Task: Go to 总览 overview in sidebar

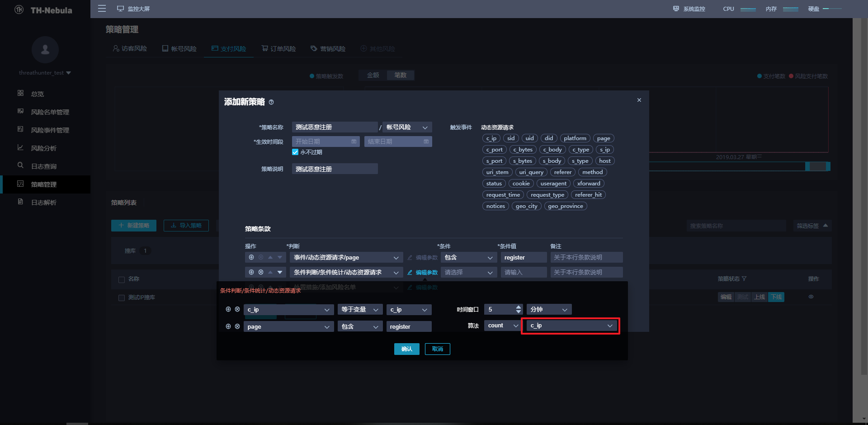Action: pos(38,94)
